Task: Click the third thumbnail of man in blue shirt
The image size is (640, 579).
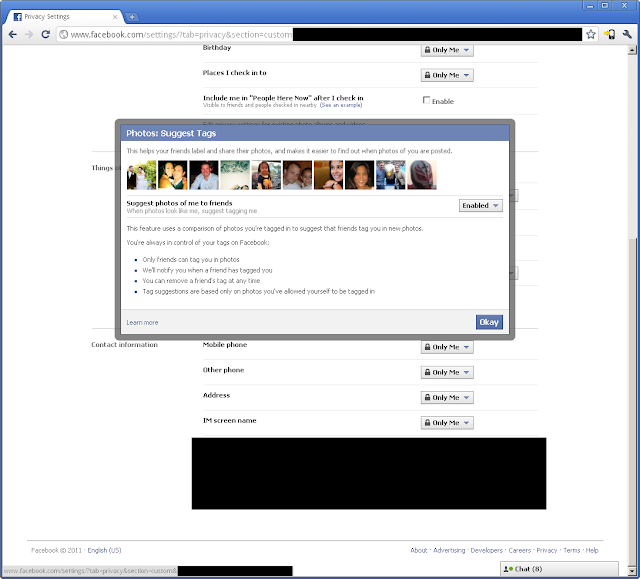Action: click(x=204, y=175)
